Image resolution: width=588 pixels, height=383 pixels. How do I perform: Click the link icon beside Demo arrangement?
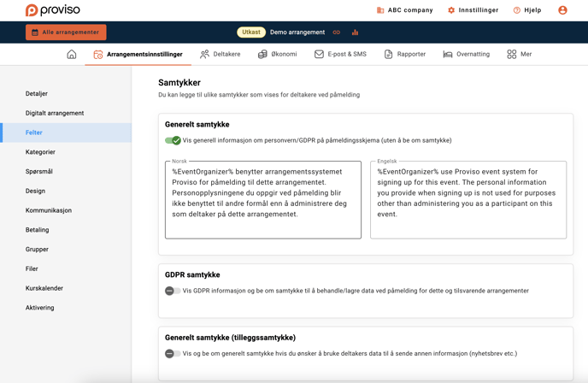[x=337, y=32]
